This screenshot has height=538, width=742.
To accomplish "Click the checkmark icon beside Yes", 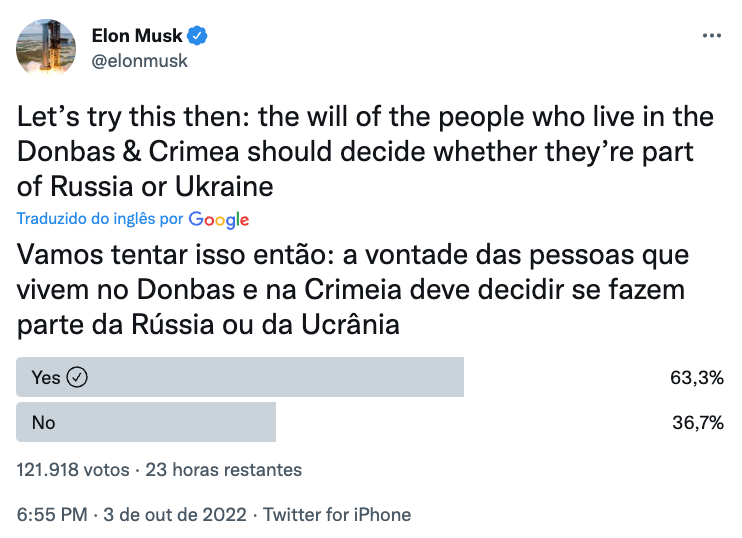I will coord(77,378).
